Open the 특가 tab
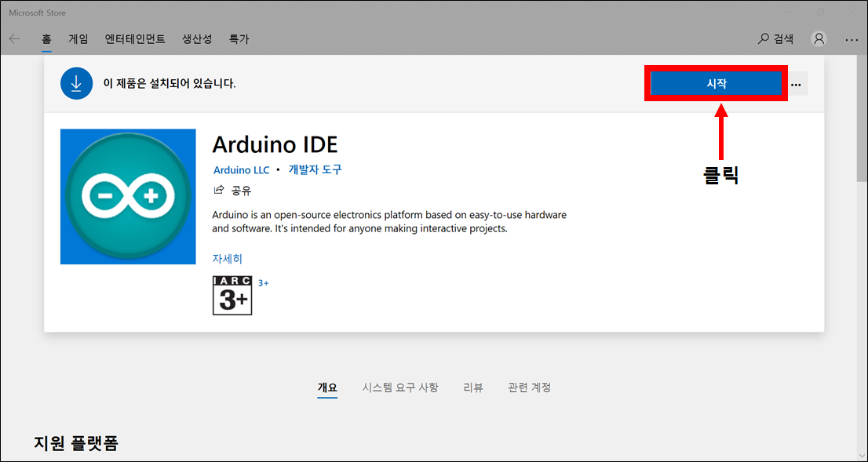Viewport: 868px width, 462px height. pyautogui.click(x=239, y=39)
